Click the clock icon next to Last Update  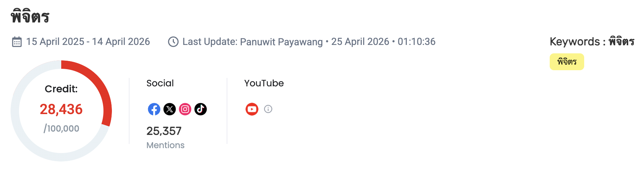pos(173,42)
